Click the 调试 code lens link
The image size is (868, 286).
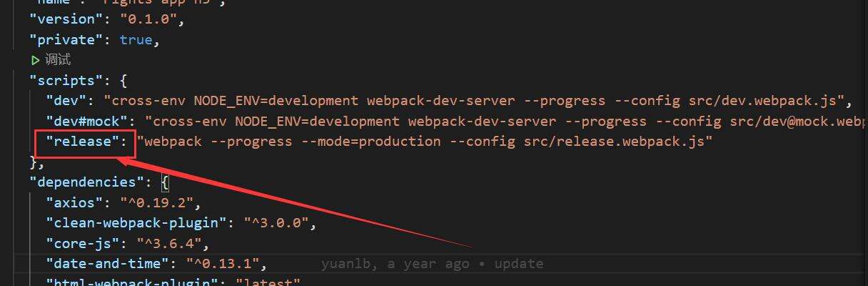pyautogui.click(x=58, y=60)
